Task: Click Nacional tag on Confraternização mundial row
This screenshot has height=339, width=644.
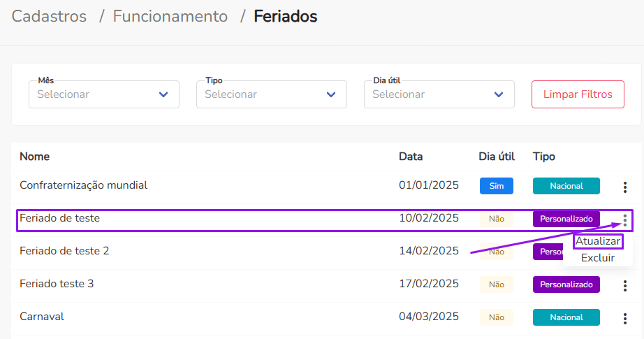Action: [566, 186]
